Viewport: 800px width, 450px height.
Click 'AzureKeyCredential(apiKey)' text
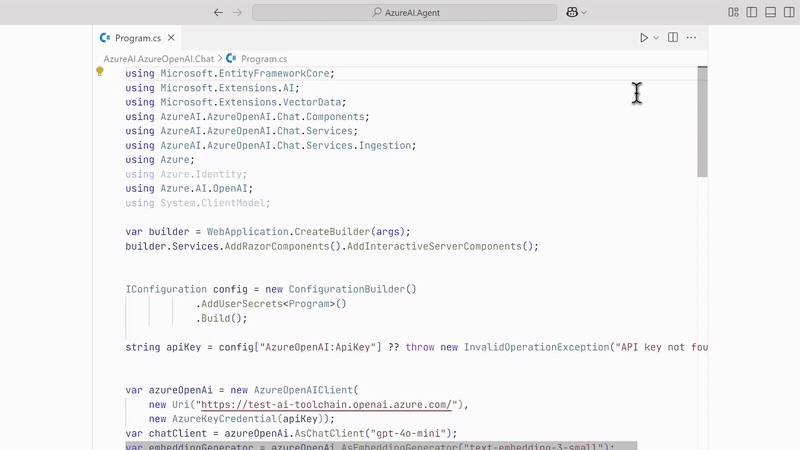(x=250, y=419)
